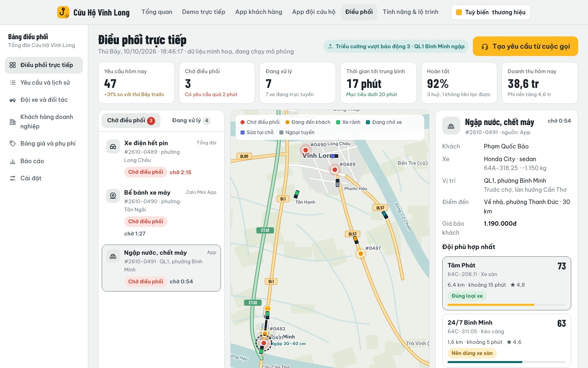Click the Xe rảnh legend entry on the map
The width and height of the screenshot is (588, 368).
pyautogui.click(x=348, y=122)
